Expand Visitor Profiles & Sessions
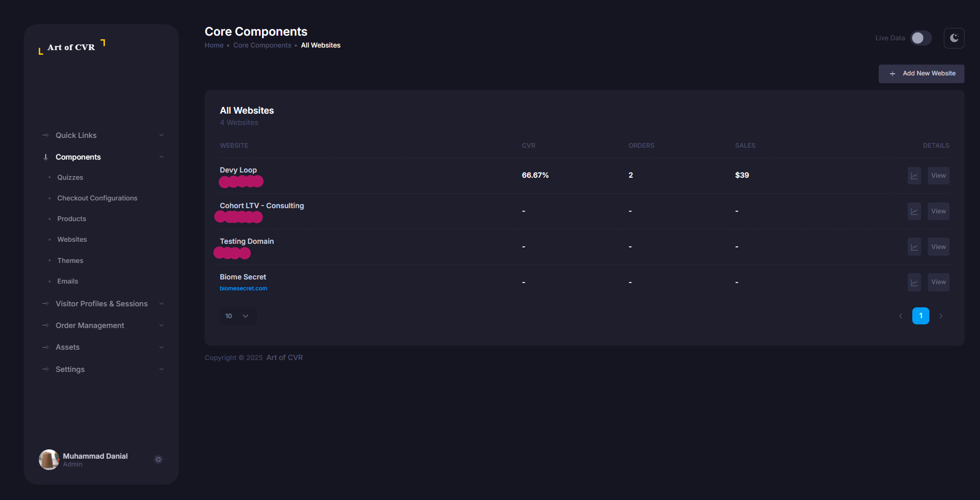This screenshot has width=980, height=500. 102,304
